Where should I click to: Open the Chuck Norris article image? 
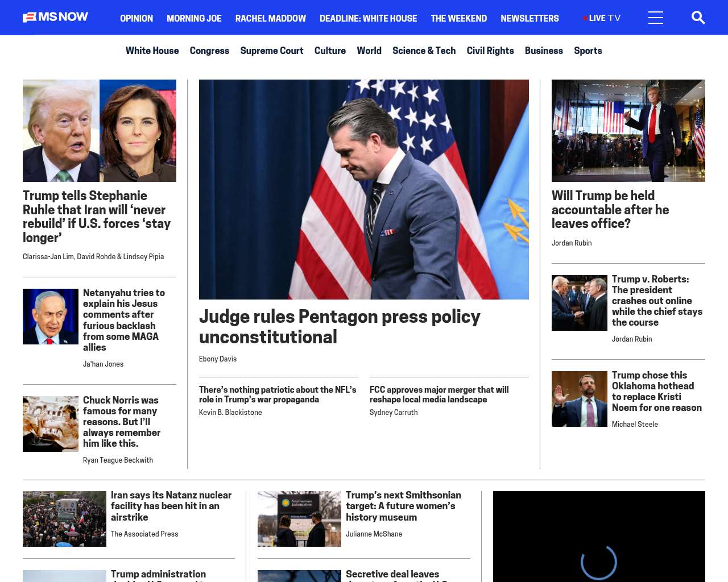pos(51,424)
